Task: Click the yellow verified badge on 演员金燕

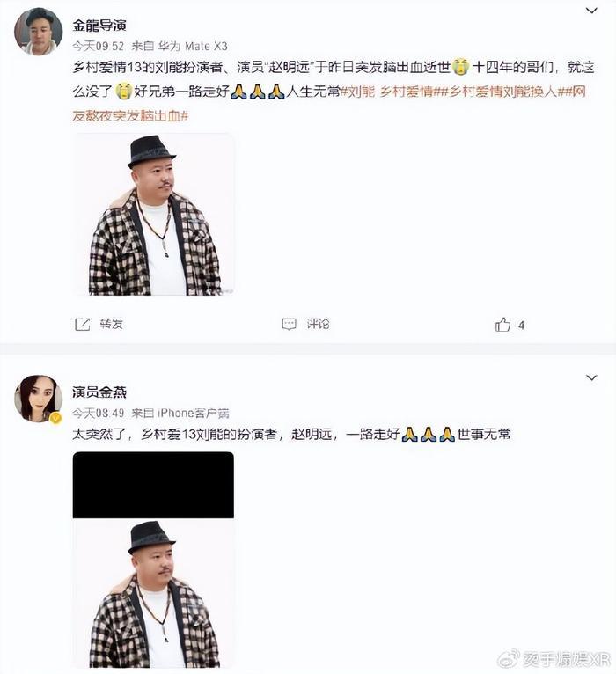Action: coord(56,418)
